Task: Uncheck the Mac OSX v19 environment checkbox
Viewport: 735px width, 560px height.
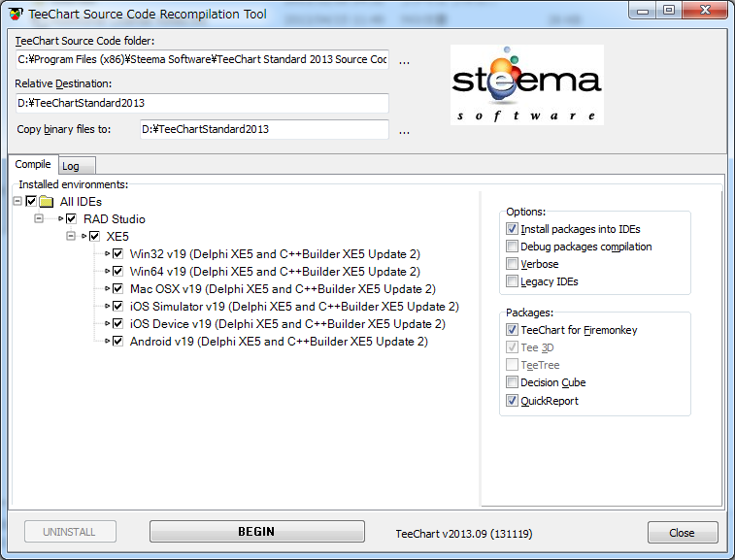Action: point(117,288)
